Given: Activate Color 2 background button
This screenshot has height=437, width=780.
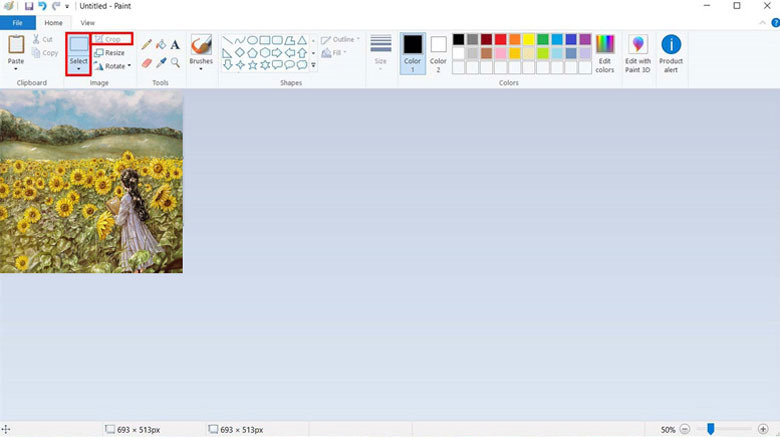Looking at the screenshot, I should pyautogui.click(x=438, y=54).
